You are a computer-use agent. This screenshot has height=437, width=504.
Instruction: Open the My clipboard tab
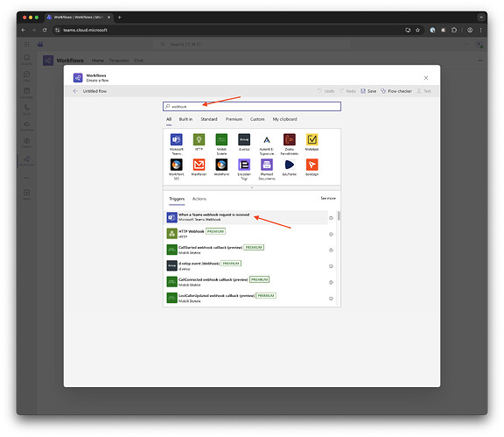pos(284,119)
